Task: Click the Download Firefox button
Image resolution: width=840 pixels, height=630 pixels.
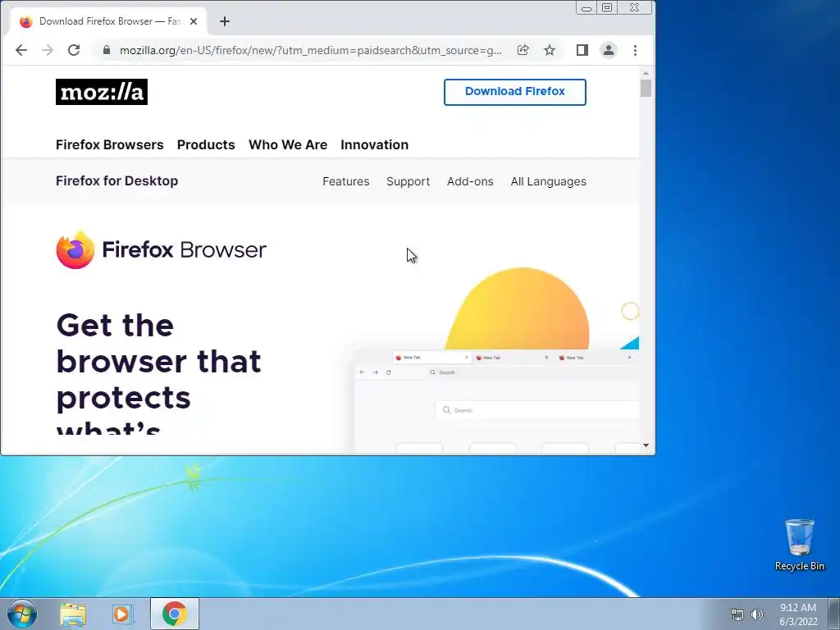Action: point(515,92)
